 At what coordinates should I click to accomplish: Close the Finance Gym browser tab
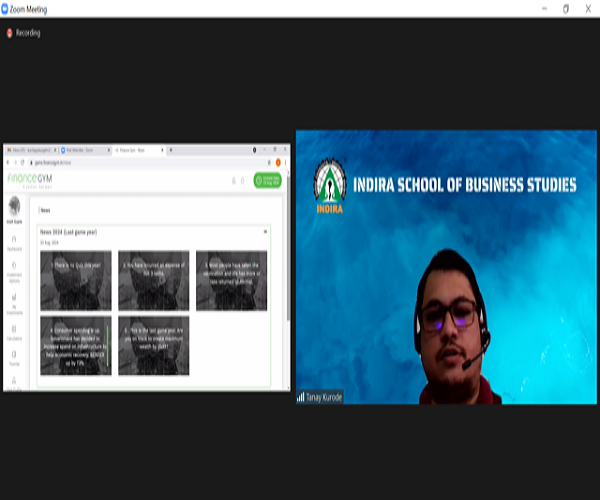162,150
